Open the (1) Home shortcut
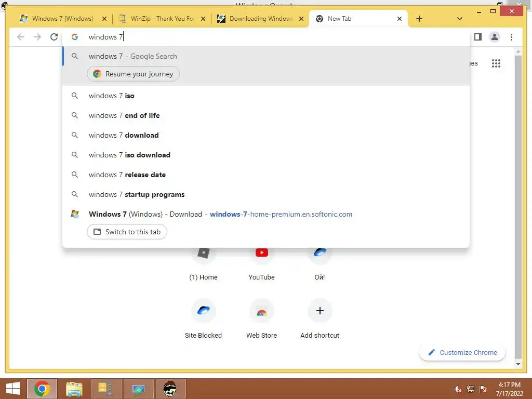The width and height of the screenshot is (532, 399). tap(203, 264)
